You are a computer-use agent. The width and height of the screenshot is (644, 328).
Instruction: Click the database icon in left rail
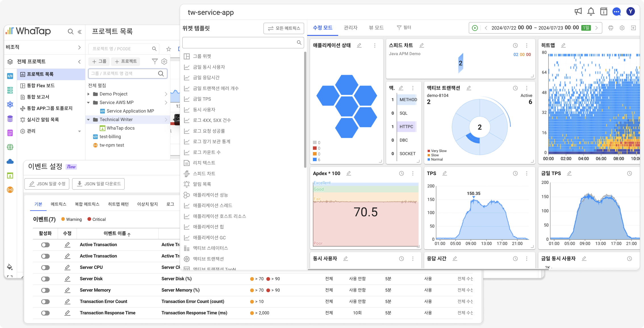(x=10, y=119)
